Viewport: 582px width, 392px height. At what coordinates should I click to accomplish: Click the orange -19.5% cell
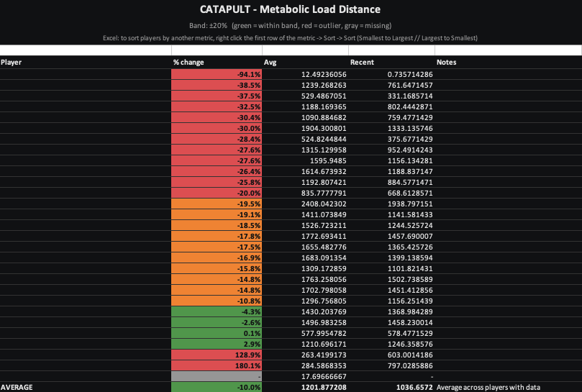coord(217,204)
